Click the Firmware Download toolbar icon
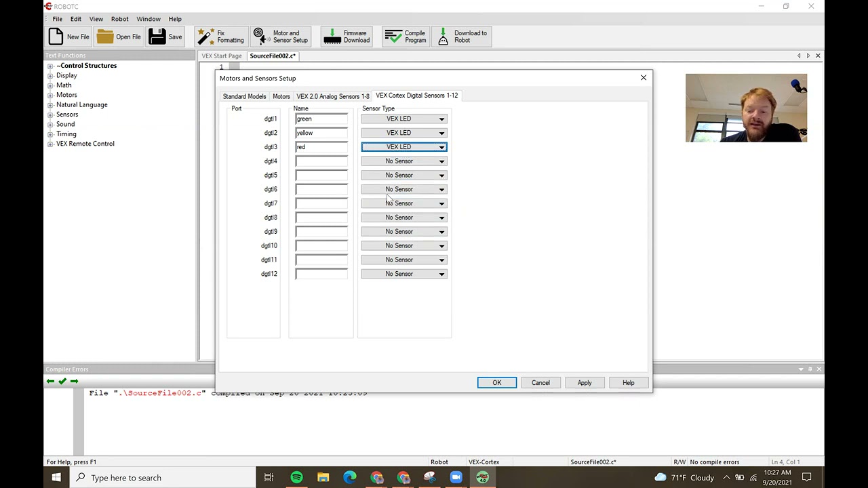 click(347, 37)
